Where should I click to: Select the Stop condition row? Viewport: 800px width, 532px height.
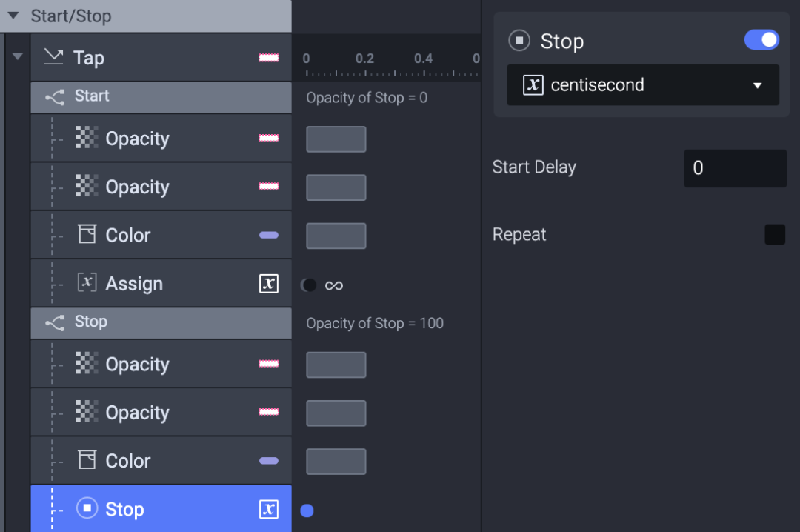coord(161,322)
